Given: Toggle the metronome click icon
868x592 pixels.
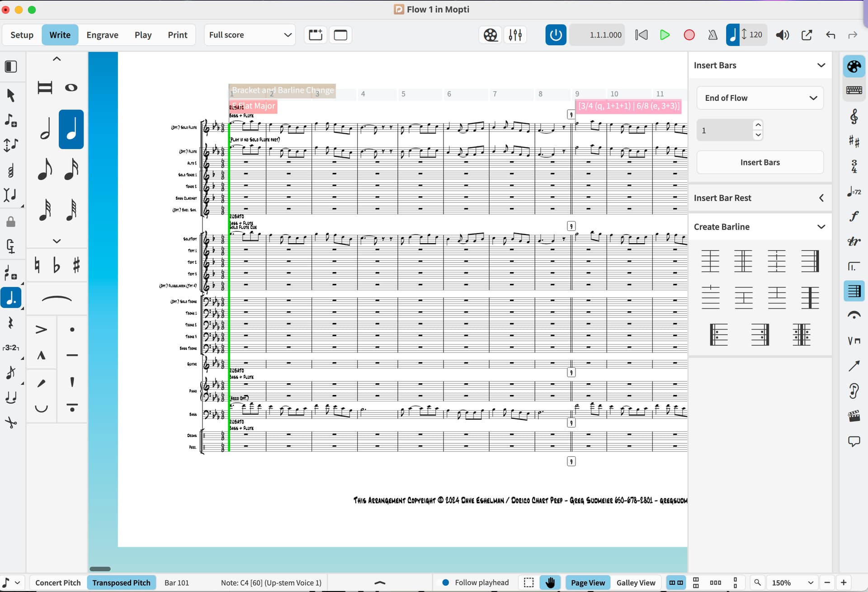Looking at the screenshot, I should pyautogui.click(x=712, y=35).
